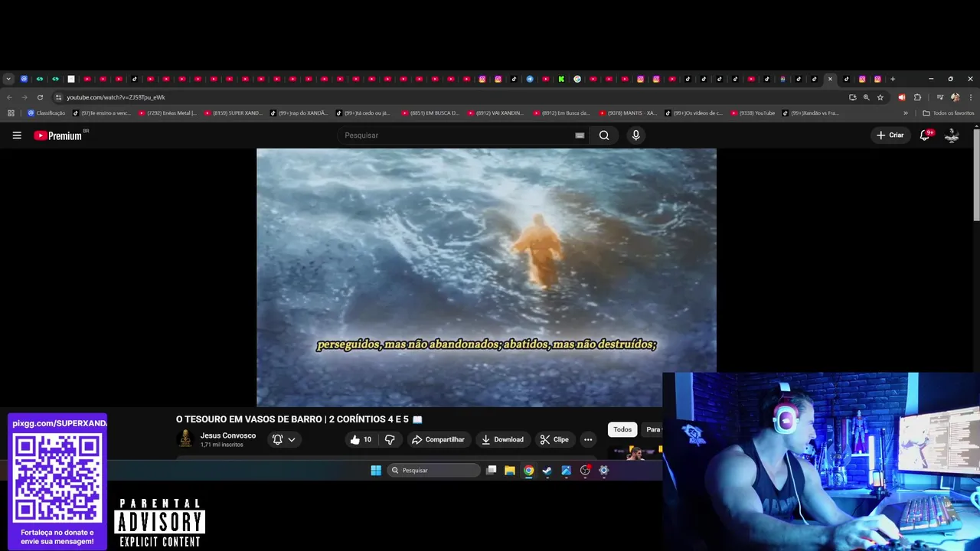The image size is (980, 551).
Task: Open the on-screen keyboard icon in search box
Action: click(580, 135)
